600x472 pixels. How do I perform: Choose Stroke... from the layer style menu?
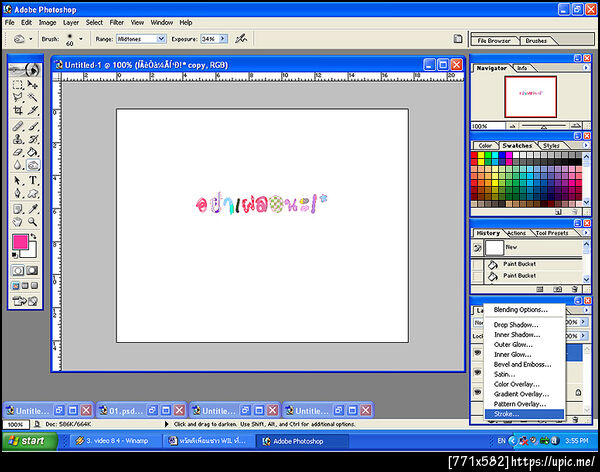[524, 414]
